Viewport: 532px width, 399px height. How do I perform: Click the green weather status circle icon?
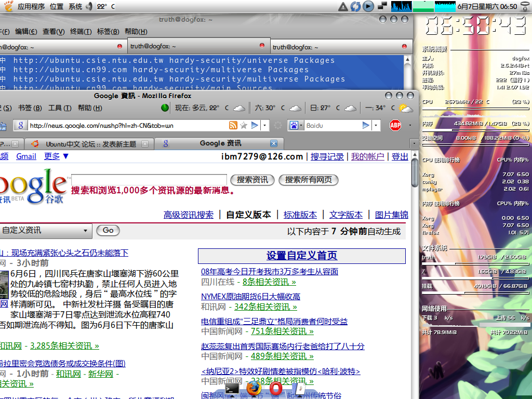tap(165, 108)
